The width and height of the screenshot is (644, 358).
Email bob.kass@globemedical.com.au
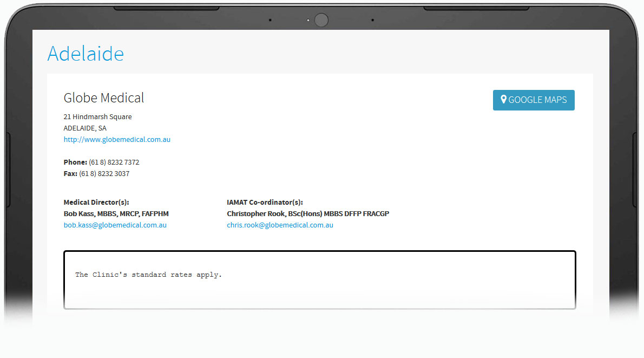tap(115, 225)
